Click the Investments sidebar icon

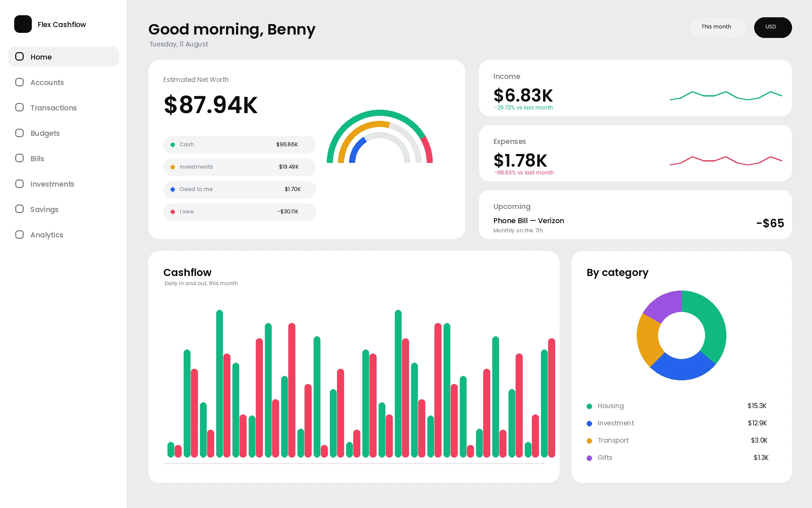click(20, 184)
